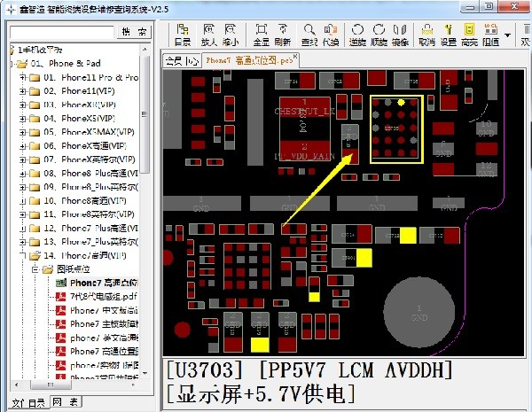Viewport: 532px width, 412px height.
Task: Zoom out with the 缩小 tool
Action: (230, 35)
